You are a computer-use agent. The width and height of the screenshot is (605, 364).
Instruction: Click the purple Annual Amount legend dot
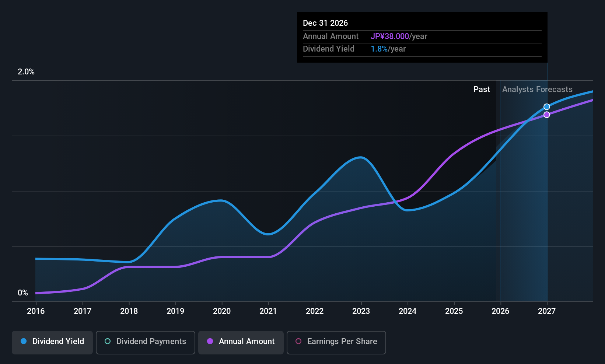[210, 342]
